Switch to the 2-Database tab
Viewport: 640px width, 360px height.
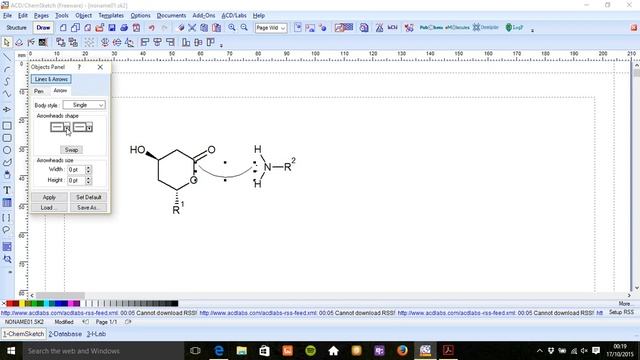click(65, 334)
